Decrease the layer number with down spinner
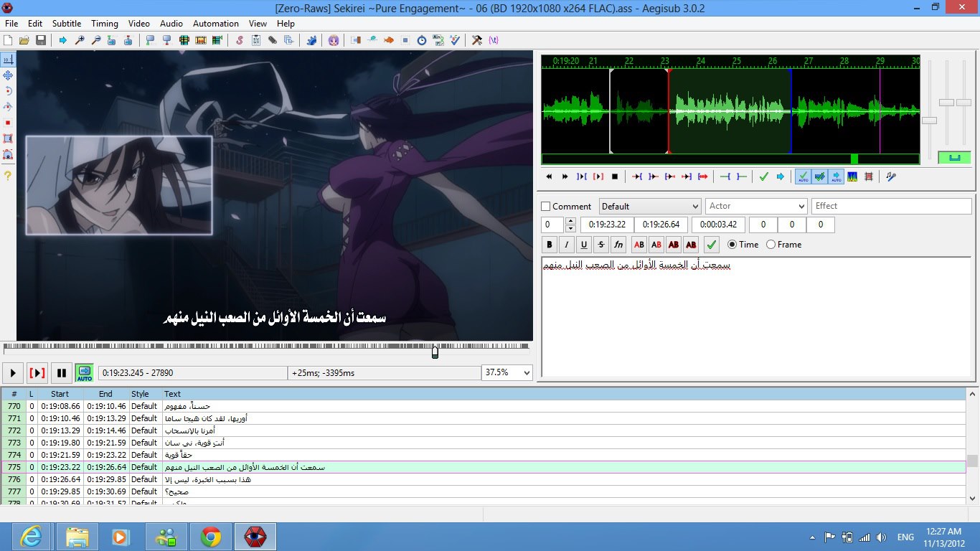 point(570,229)
